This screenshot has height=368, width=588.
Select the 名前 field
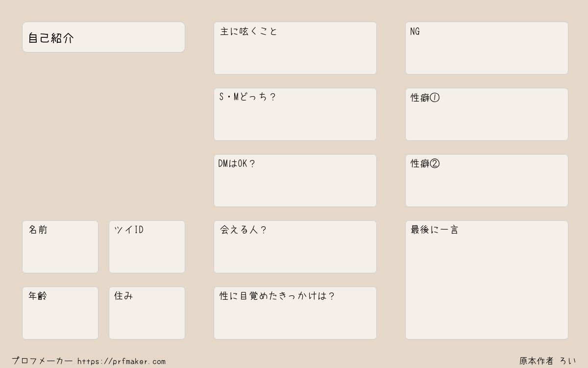click(60, 247)
